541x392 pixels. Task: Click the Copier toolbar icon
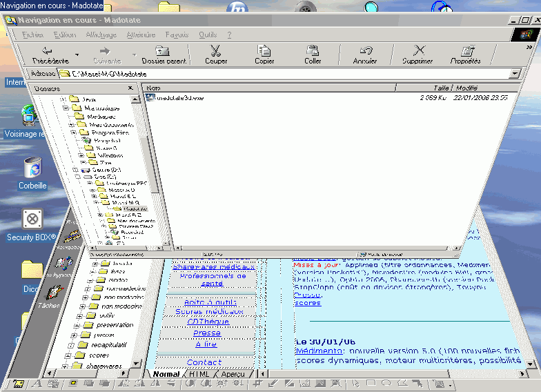264,50
